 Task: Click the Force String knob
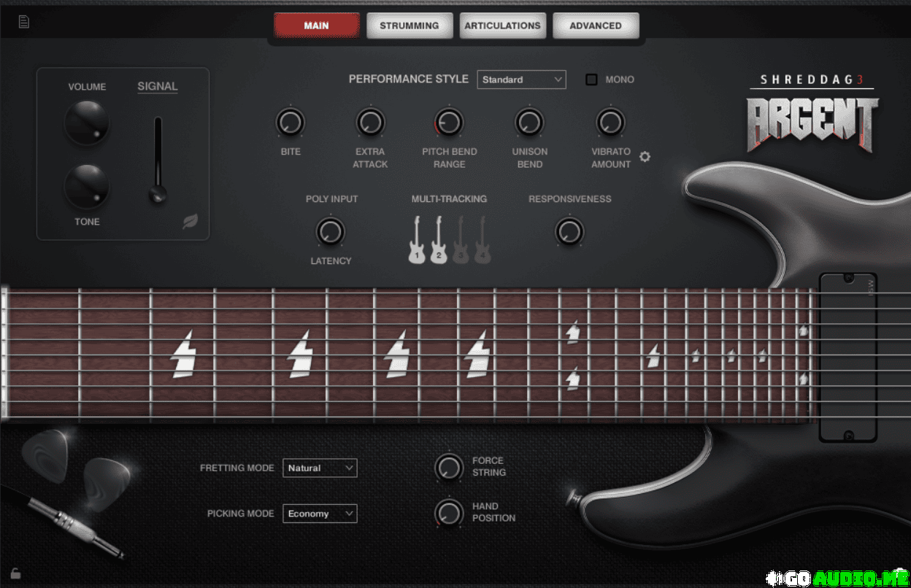click(449, 467)
